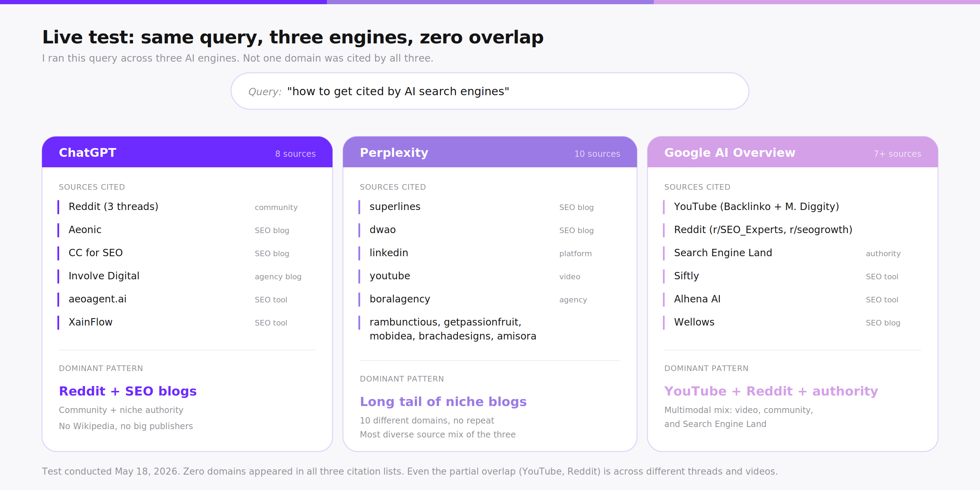
Task: Select the 'Wellows' source row
Action: [x=792, y=323]
